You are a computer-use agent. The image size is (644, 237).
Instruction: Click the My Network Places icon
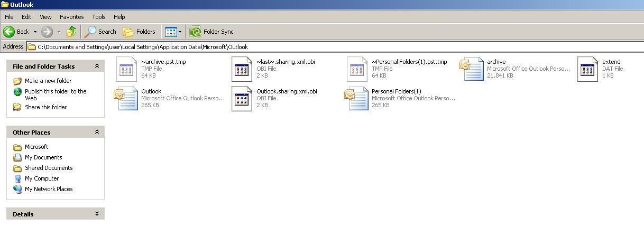click(x=17, y=189)
